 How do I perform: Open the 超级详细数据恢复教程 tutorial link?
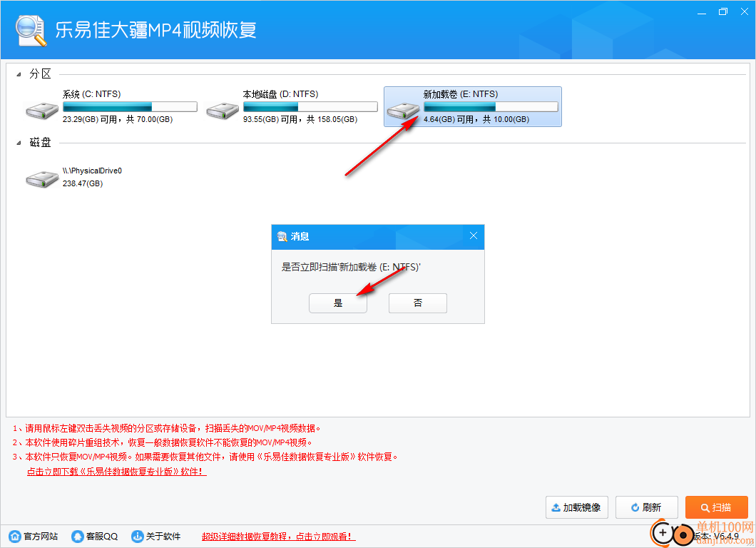[x=279, y=536]
